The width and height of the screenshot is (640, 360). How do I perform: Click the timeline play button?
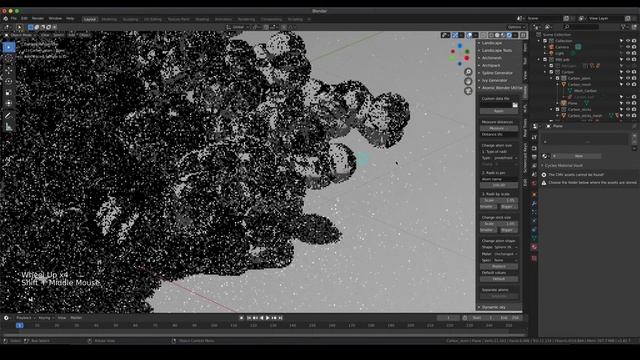[x=268, y=318]
